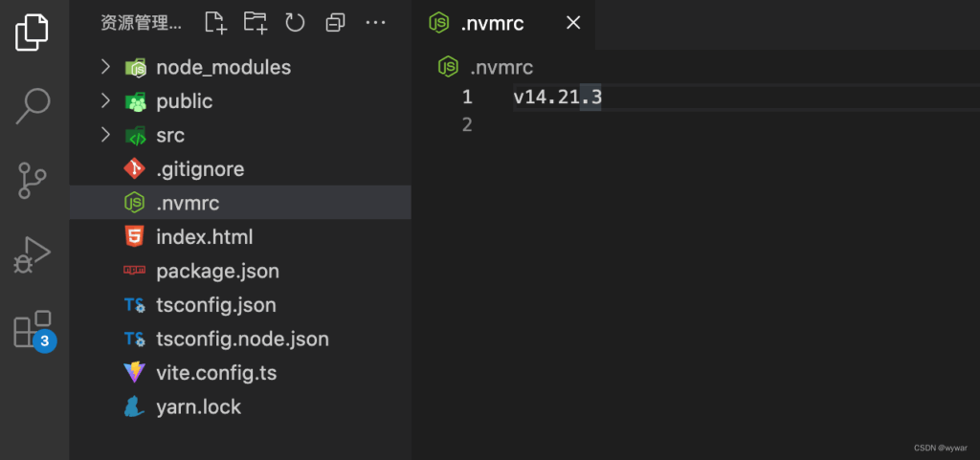Click the node_modules folder icon
980x460 pixels.
coord(135,67)
